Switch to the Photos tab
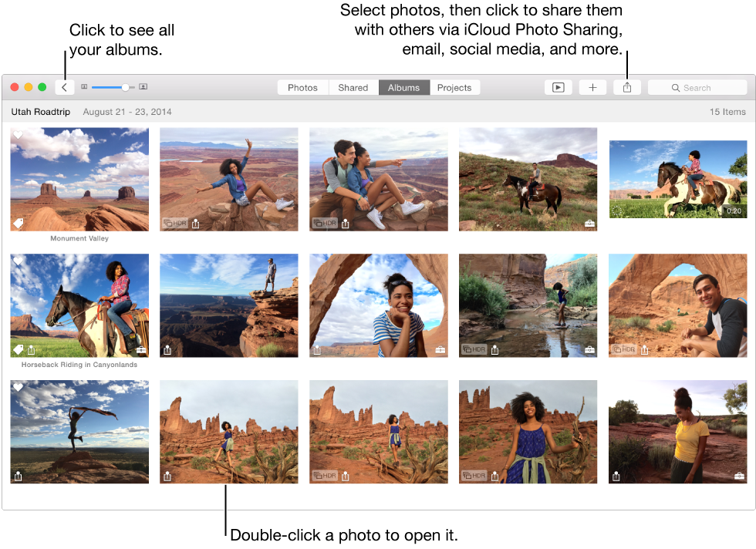Viewport: 756px width, 549px height. coord(302,87)
